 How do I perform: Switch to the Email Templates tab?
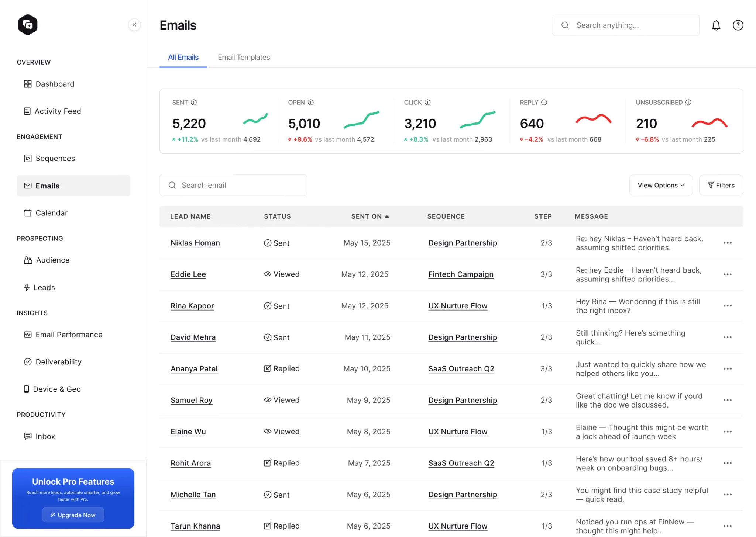(244, 57)
